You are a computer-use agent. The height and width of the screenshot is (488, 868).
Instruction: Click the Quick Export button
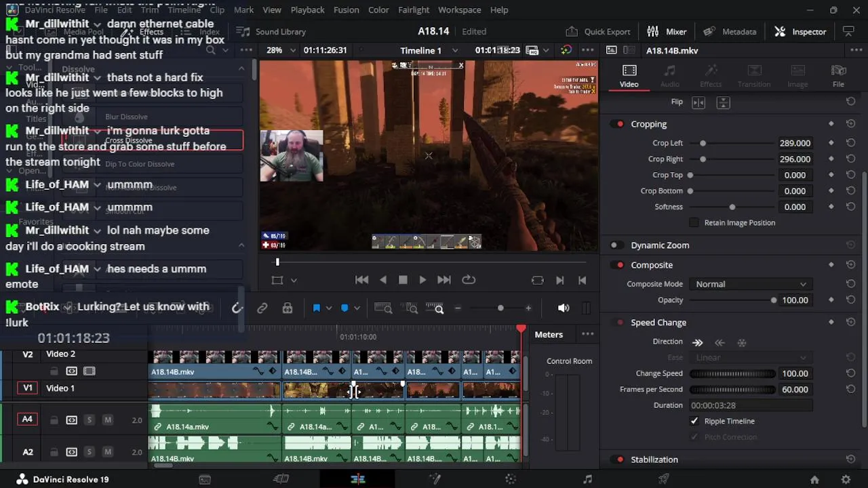pos(597,32)
